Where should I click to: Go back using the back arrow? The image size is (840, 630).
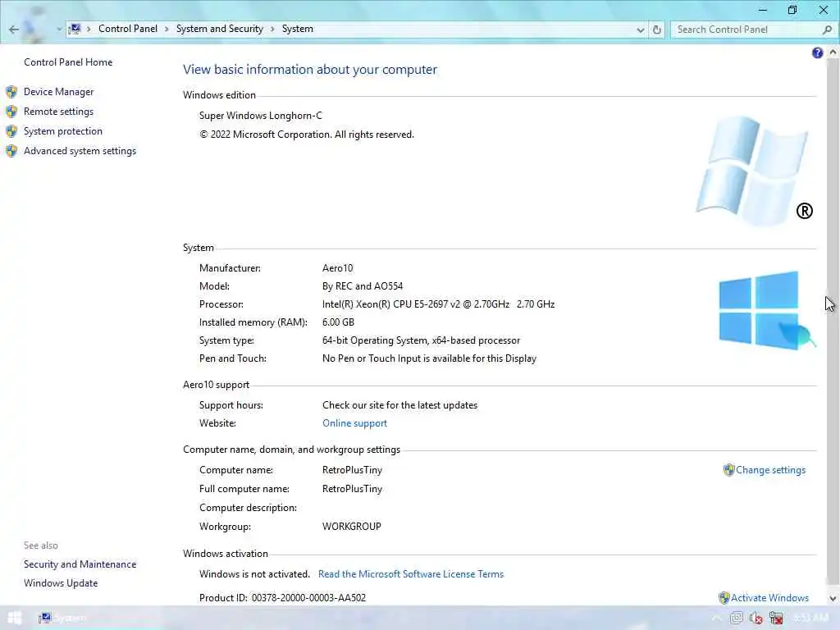(13, 30)
